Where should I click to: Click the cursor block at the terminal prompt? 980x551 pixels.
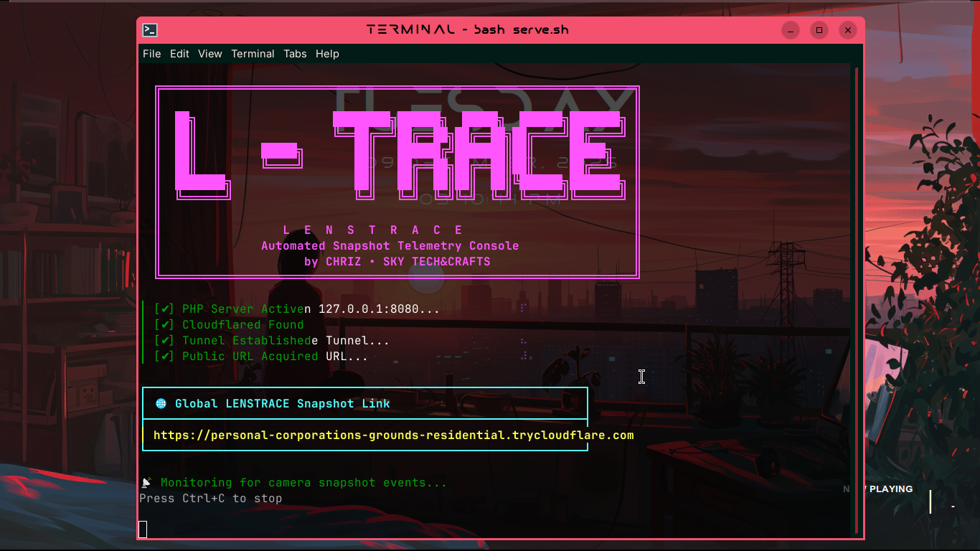coord(143,529)
